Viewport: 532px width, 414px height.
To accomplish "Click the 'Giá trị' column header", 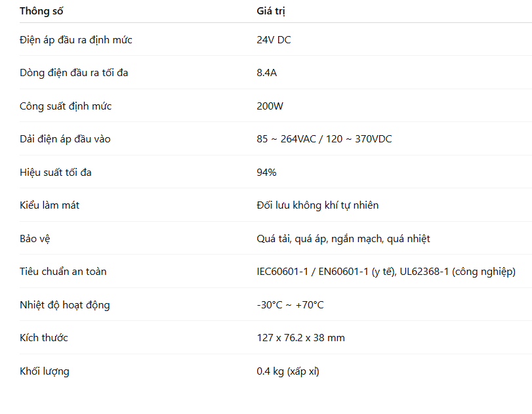I will [x=271, y=11].
